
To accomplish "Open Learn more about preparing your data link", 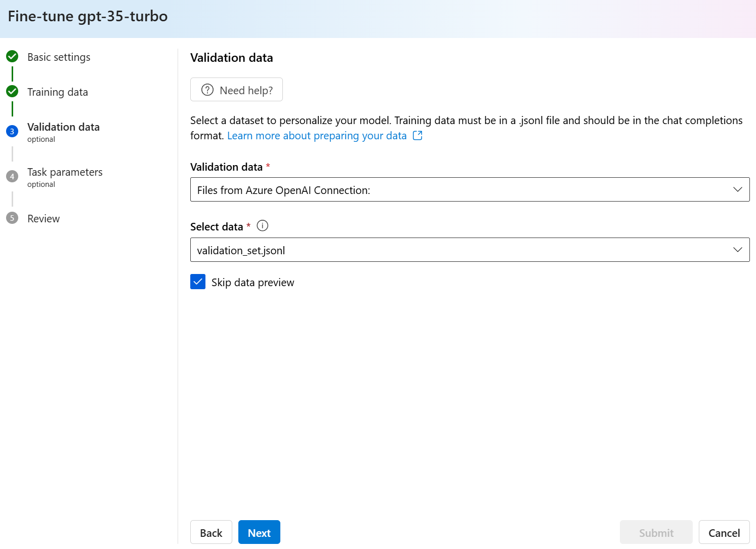I will (317, 136).
